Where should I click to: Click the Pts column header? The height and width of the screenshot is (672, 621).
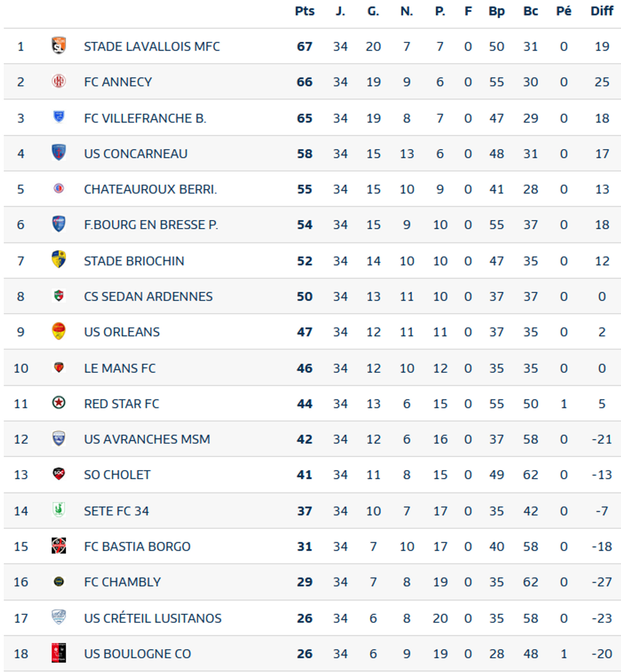point(304,11)
